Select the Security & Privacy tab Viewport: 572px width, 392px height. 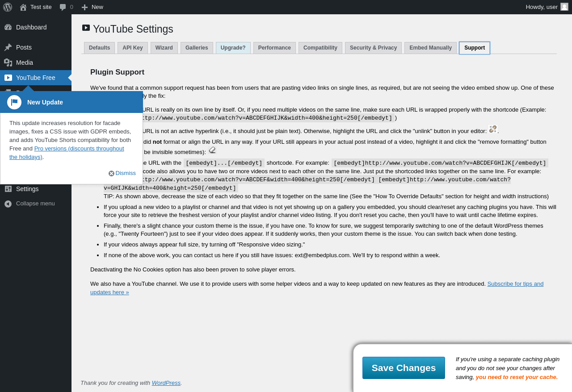pyautogui.click(x=373, y=48)
